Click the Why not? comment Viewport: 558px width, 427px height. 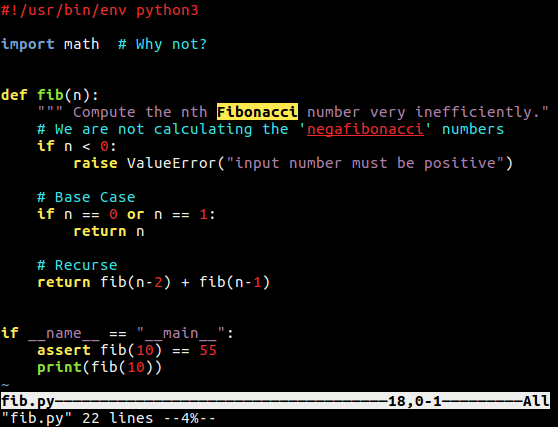tap(162, 44)
